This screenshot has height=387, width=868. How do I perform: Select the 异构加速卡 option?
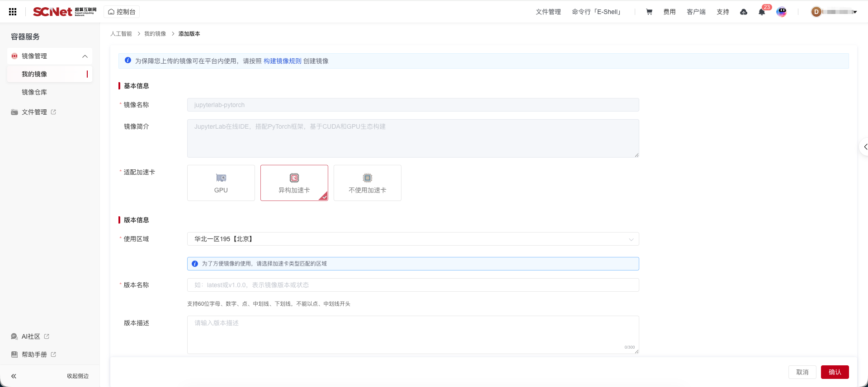pos(294,183)
